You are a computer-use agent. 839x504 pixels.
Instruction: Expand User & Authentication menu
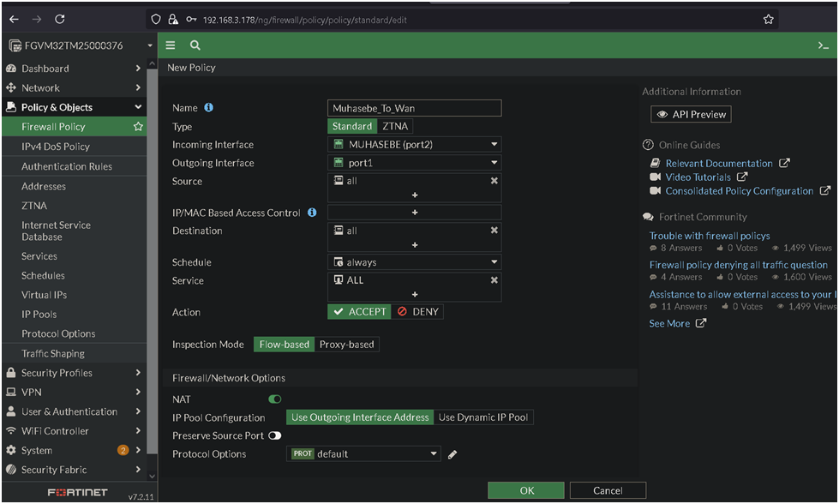[74, 411]
